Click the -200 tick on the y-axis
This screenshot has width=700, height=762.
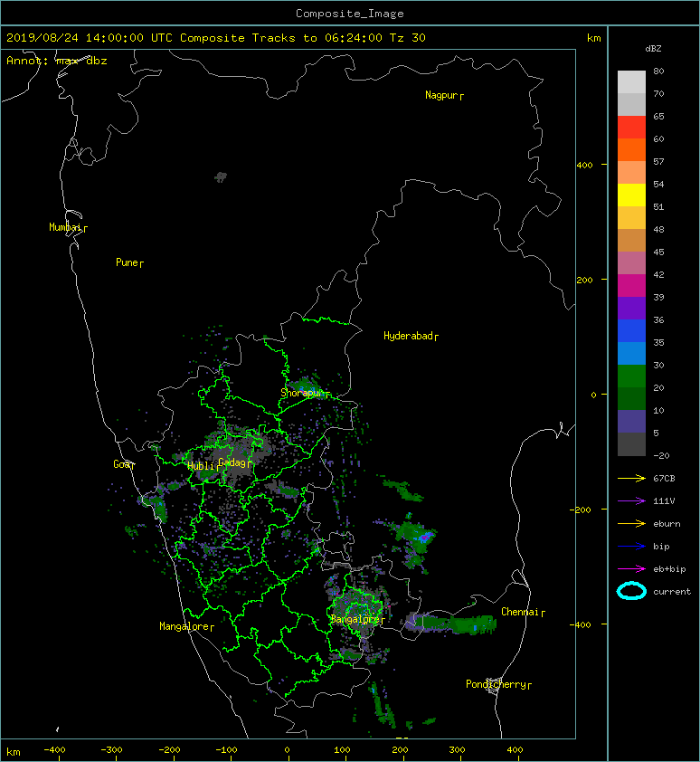click(x=581, y=510)
